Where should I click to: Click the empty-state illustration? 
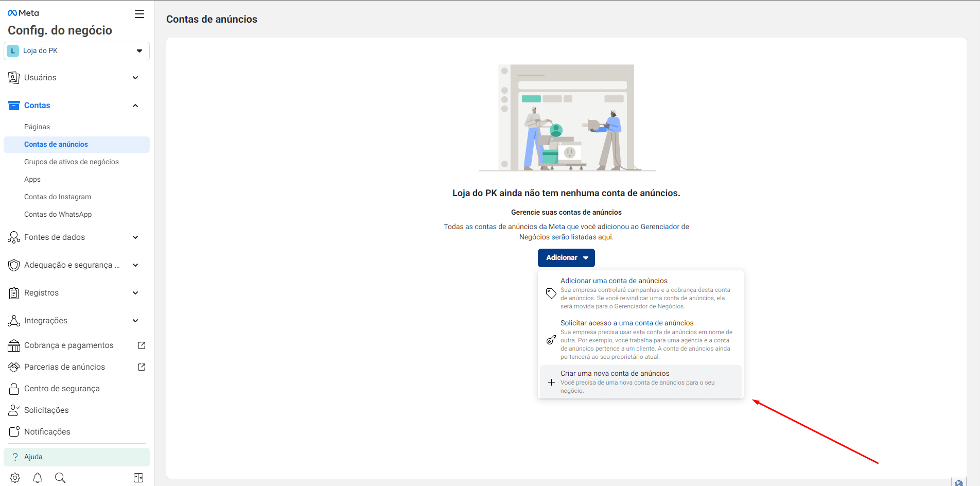tap(567, 118)
